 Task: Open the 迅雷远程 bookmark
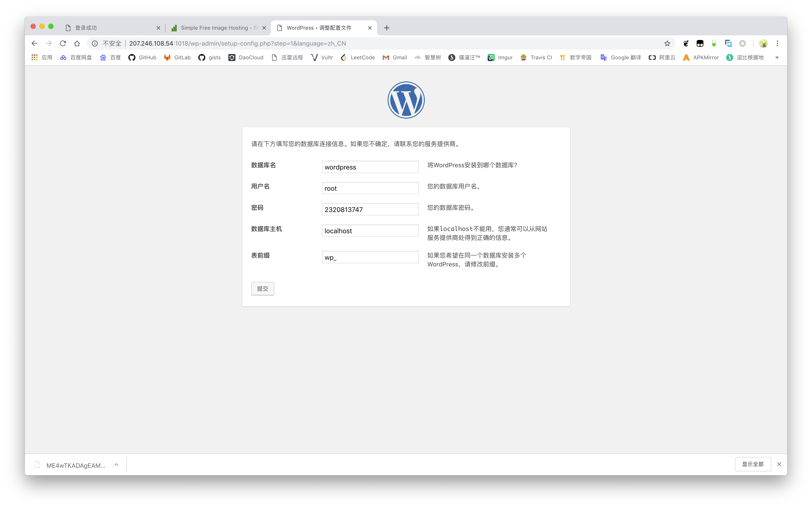coord(287,58)
